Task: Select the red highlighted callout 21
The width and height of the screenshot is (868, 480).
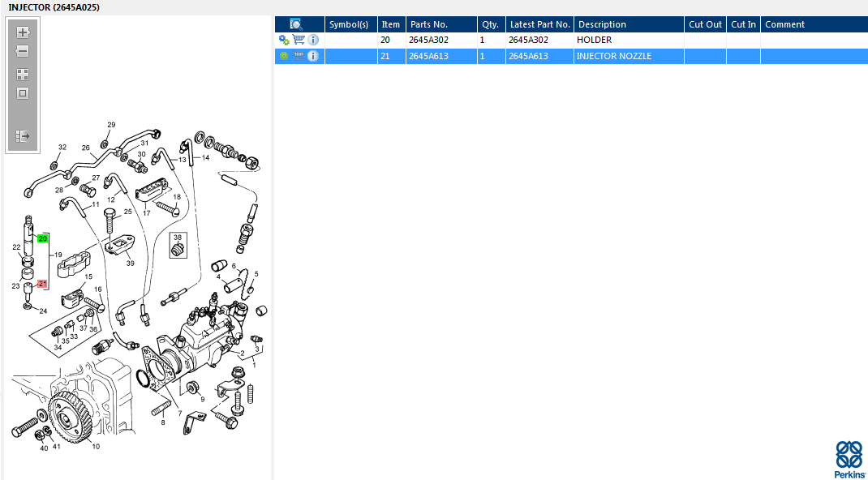Action: tap(43, 284)
